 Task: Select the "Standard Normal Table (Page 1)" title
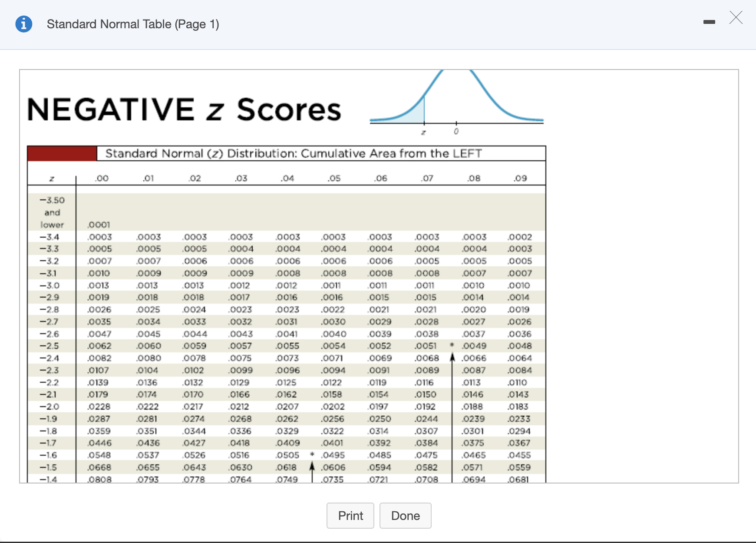[x=133, y=24]
